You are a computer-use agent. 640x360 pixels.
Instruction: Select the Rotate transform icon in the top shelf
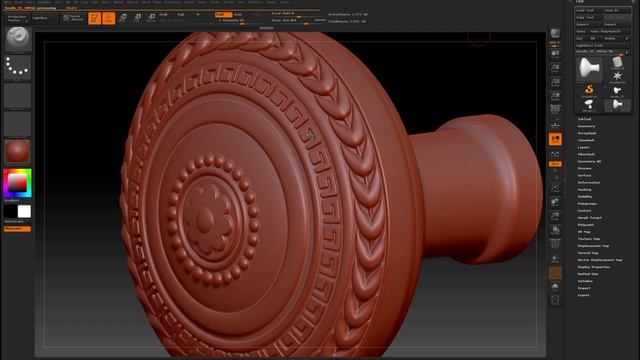point(151,18)
